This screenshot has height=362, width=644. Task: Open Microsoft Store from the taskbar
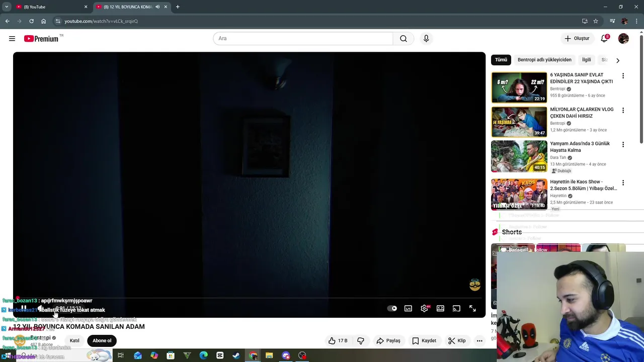coord(171,355)
